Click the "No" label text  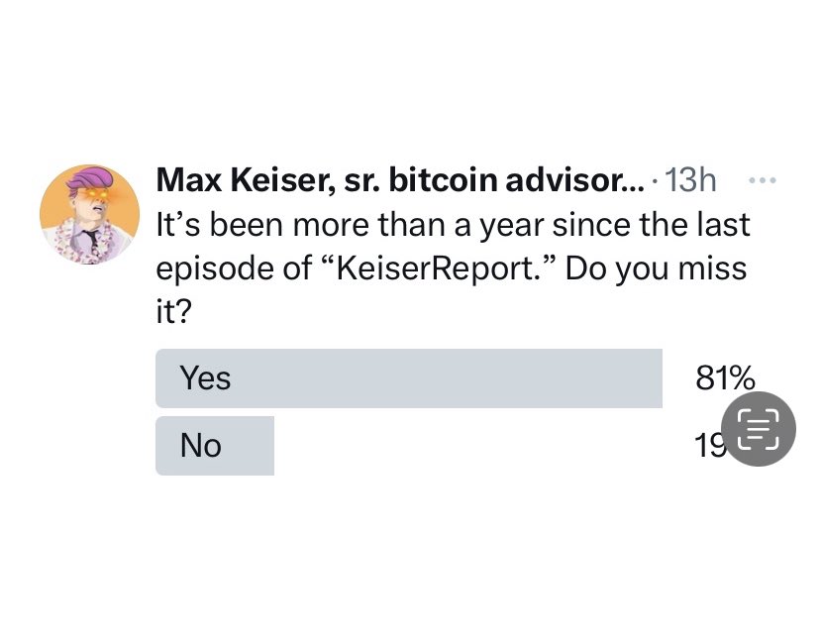[200, 446]
